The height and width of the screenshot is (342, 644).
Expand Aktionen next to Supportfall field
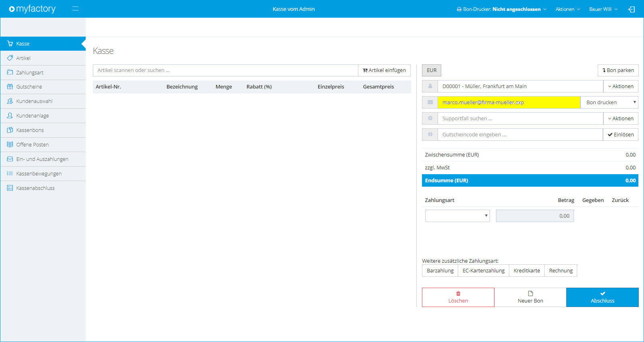pos(621,118)
